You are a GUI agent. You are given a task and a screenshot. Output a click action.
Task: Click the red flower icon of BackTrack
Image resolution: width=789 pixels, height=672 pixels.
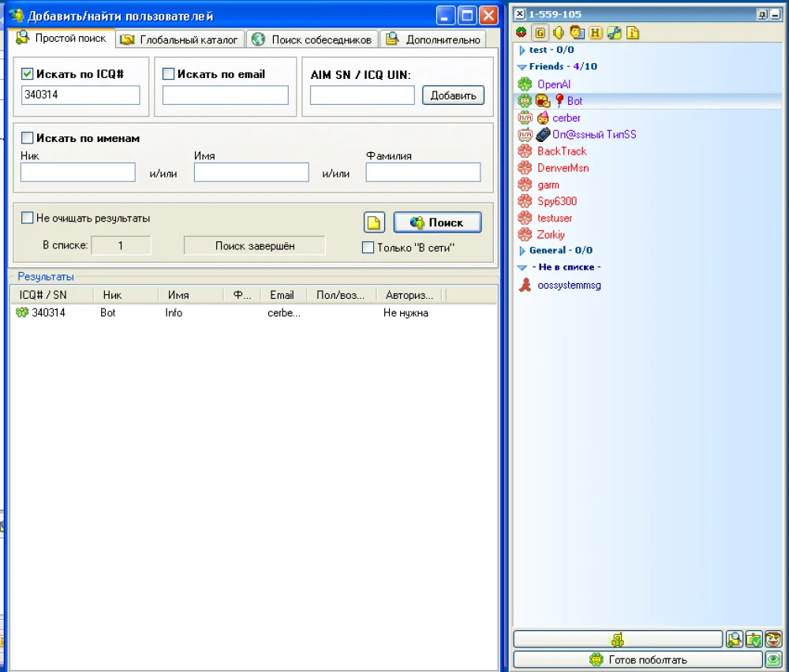[x=525, y=151]
